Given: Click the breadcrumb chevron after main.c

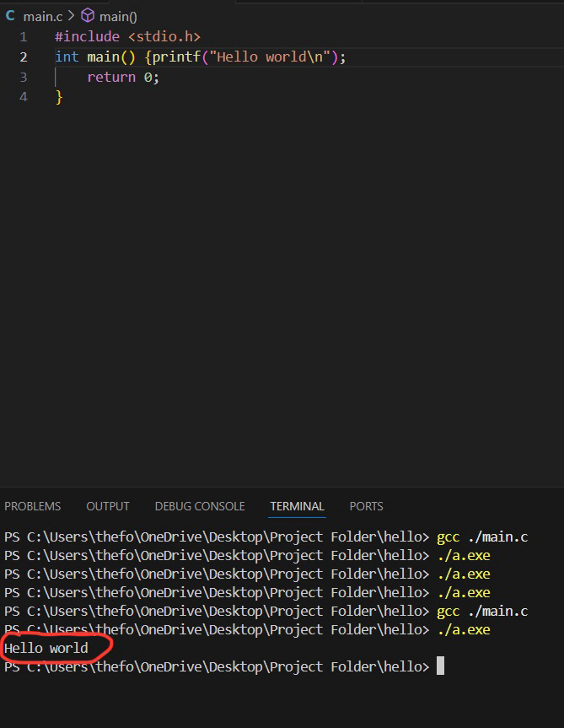Looking at the screenshot, I should [x=70, y=16].
